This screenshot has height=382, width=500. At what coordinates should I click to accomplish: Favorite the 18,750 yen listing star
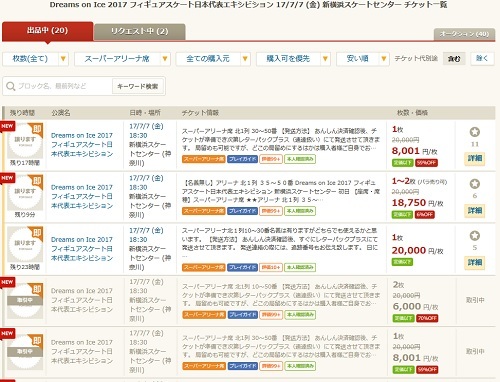[x=474, y=184]
